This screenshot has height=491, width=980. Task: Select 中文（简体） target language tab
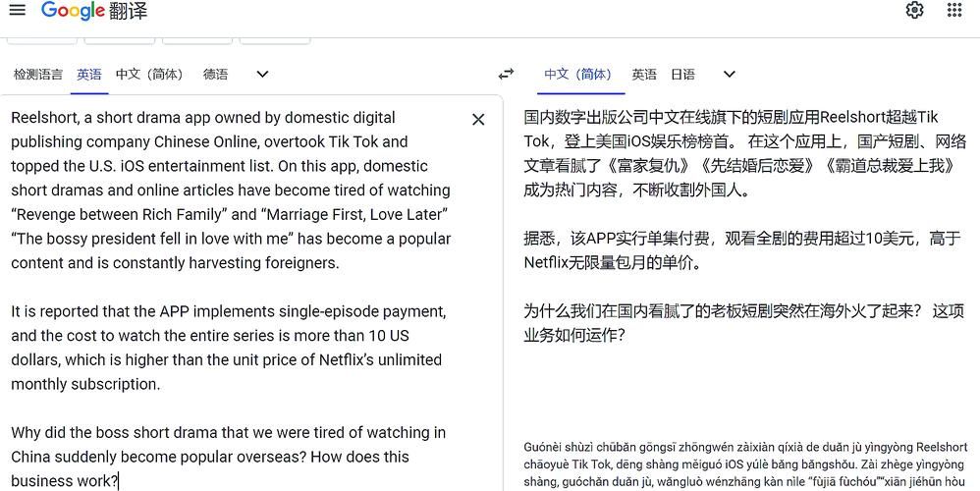point(578,75)
